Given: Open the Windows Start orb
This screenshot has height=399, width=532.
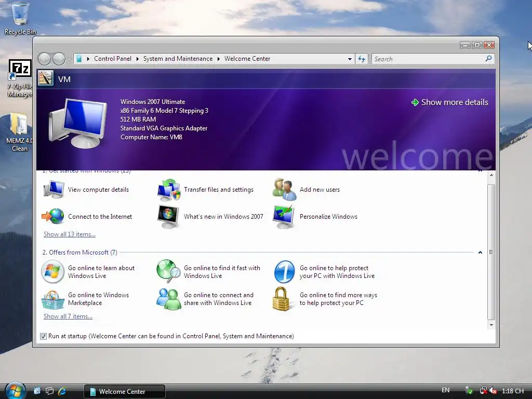Looking at the screenshot, I should (x=15, y=391).
